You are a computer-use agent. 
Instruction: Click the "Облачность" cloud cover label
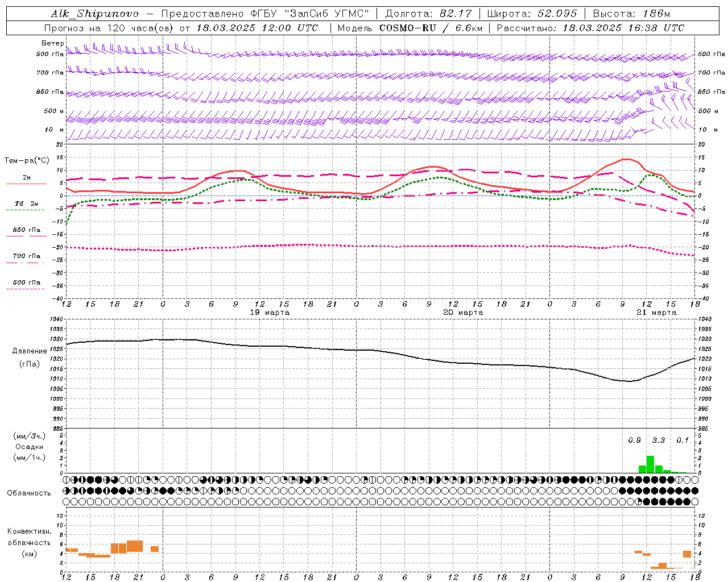(29, 493)
